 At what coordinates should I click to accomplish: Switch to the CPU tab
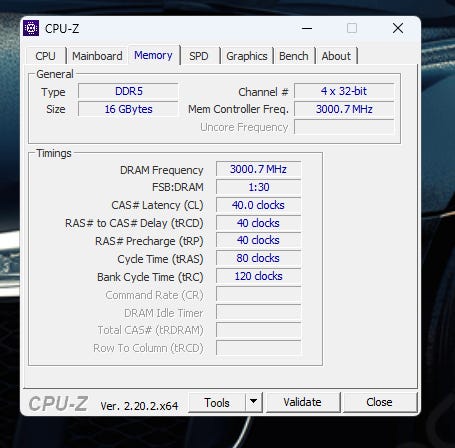[x=45, y=56]
